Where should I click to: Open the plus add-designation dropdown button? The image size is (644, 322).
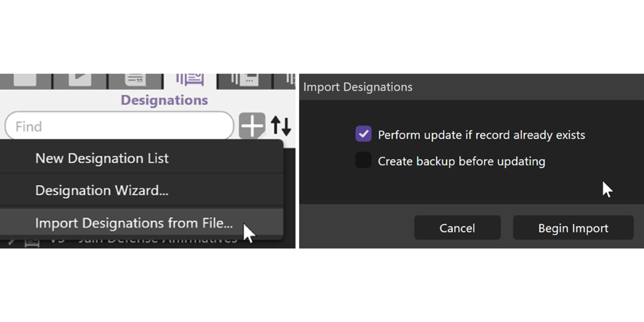click(252, 125)
